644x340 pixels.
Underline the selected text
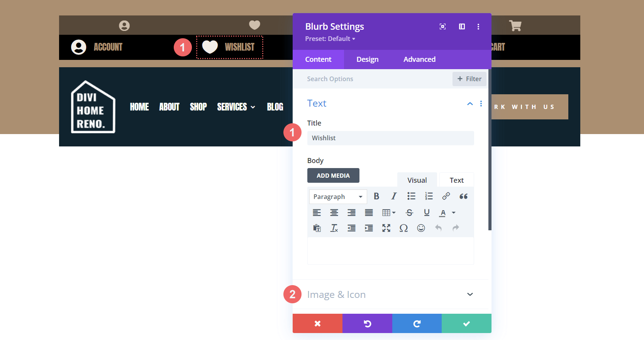[x=427, y=212]
